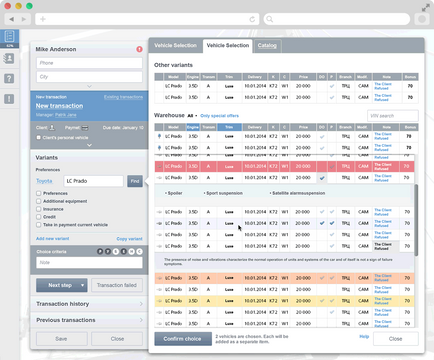Enable Additional equipment checkbox
Screen dimensions: 434x360
click(x=39, y=201)
